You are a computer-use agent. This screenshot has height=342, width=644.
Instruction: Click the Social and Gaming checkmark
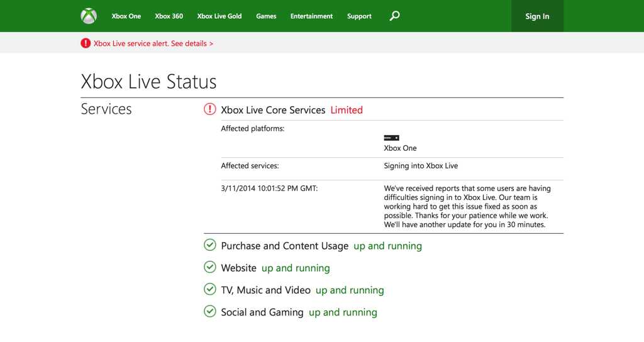210,311
